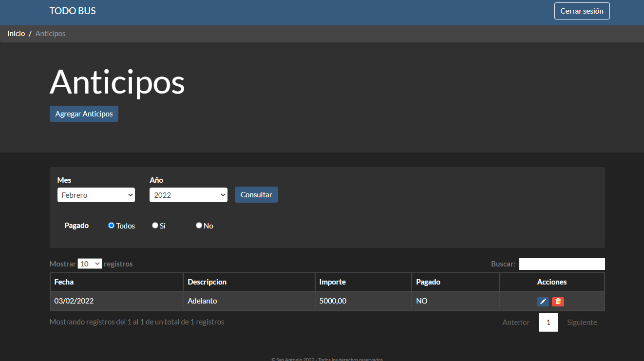The height and width of the screenshot is (361, 644).
Task: Sort the table by Pagado column
Action: coord(455,282)
